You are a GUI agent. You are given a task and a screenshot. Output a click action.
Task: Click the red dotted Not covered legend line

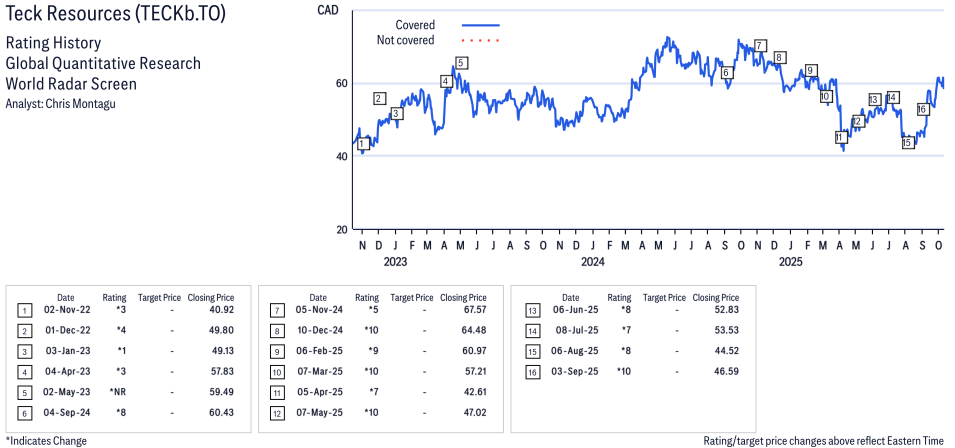480,41
